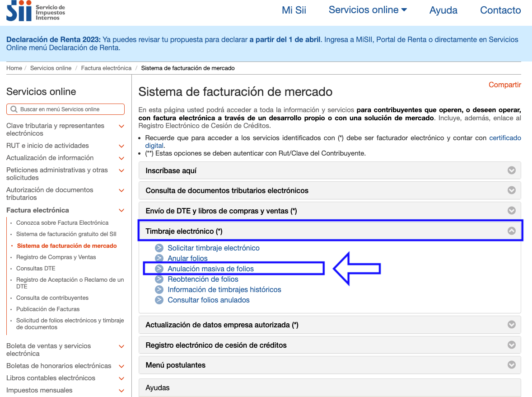The height and width of the screenshot is (397, 532).
Task: Click arrow icon beside Solicitar timbraje electrónico
Action: (159, 248)
